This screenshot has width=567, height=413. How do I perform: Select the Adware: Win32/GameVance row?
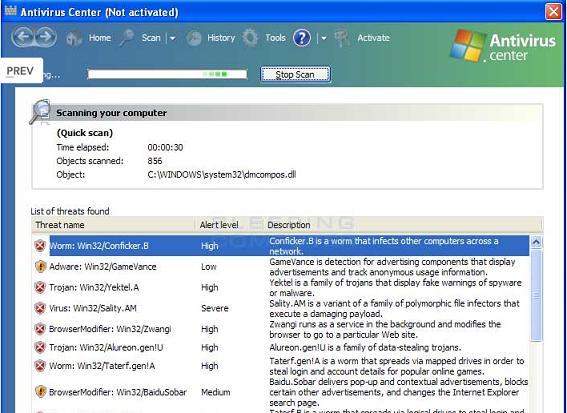pos(282,267)
